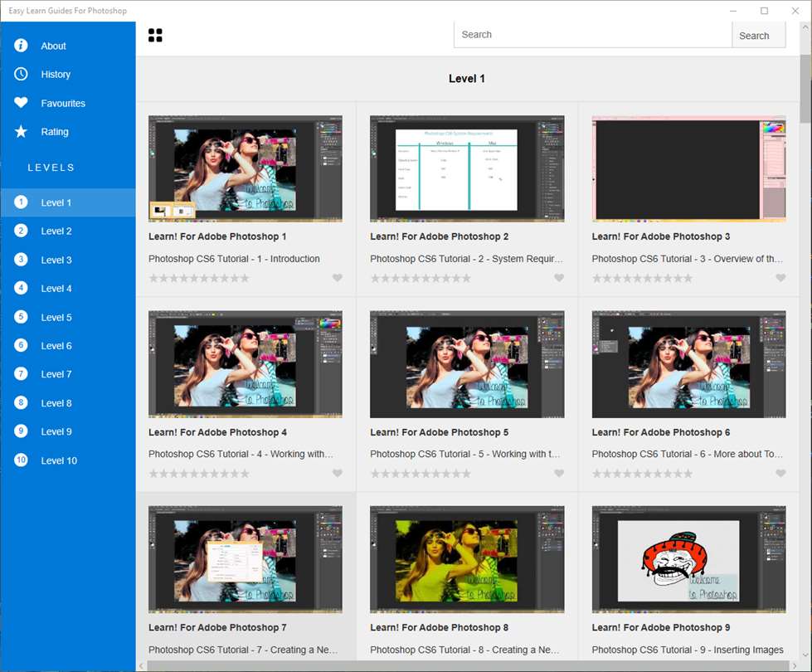Viewport: 812px width, 672px height.
Task: Click the Search button
Action: [x=758, y=35]
